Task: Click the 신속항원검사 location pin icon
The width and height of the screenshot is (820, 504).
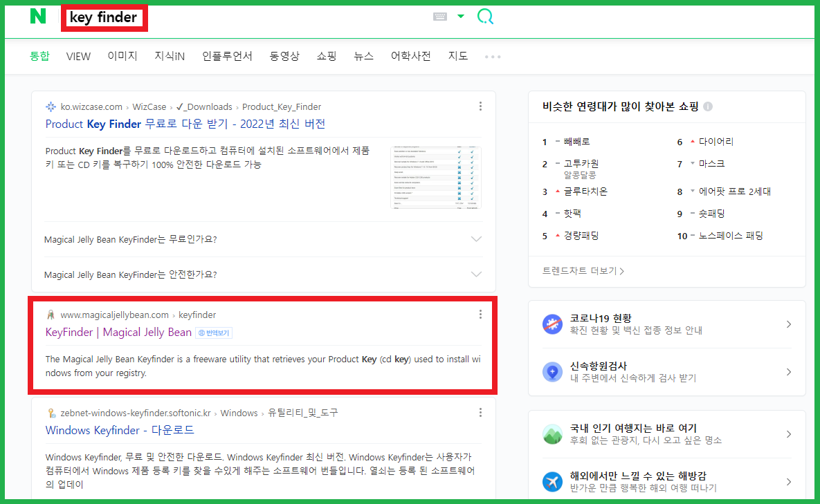Action: point(552,372)
